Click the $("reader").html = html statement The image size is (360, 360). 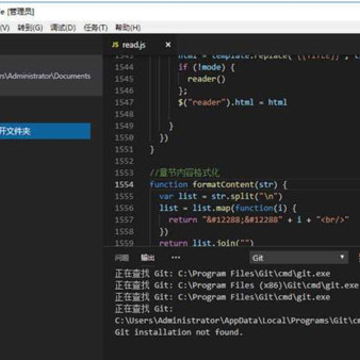(233, 102)
